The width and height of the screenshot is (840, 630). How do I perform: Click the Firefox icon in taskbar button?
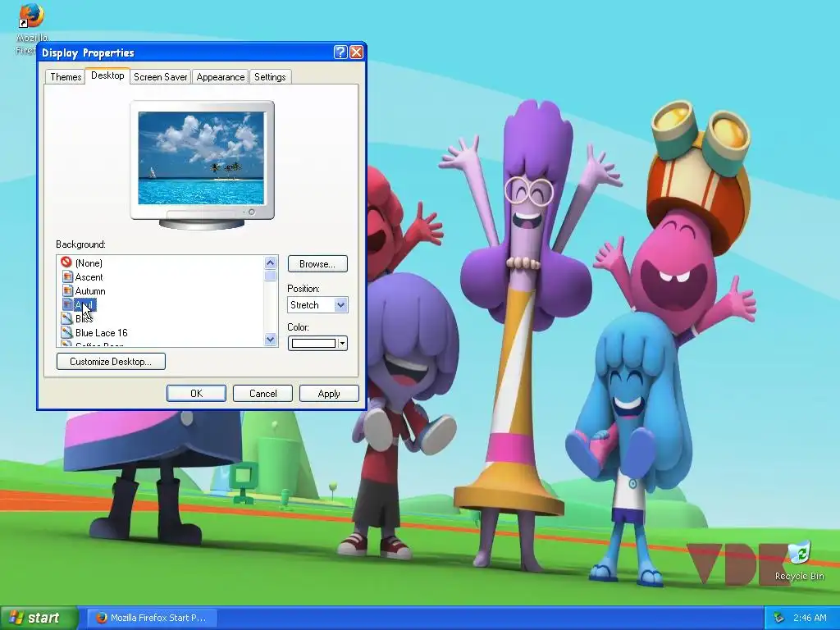[101, 618]
